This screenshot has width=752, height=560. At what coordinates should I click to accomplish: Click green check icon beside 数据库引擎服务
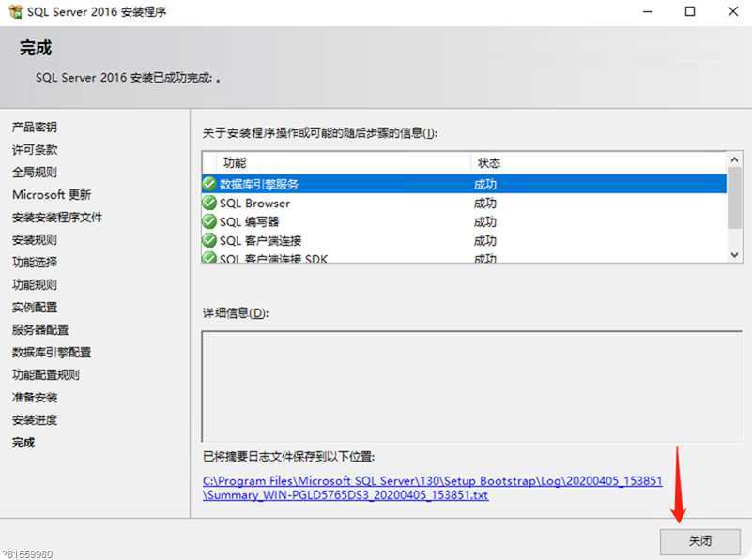click(209, 184)
